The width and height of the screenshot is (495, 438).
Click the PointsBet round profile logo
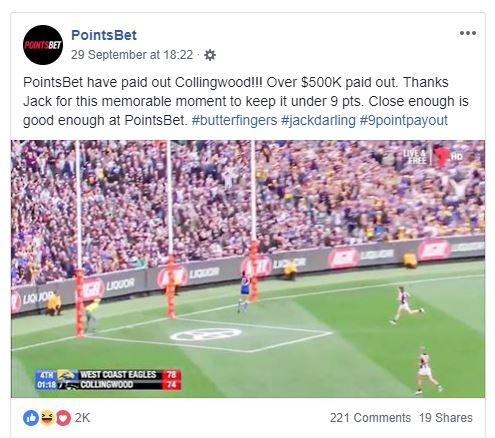[x=43, y=45]
